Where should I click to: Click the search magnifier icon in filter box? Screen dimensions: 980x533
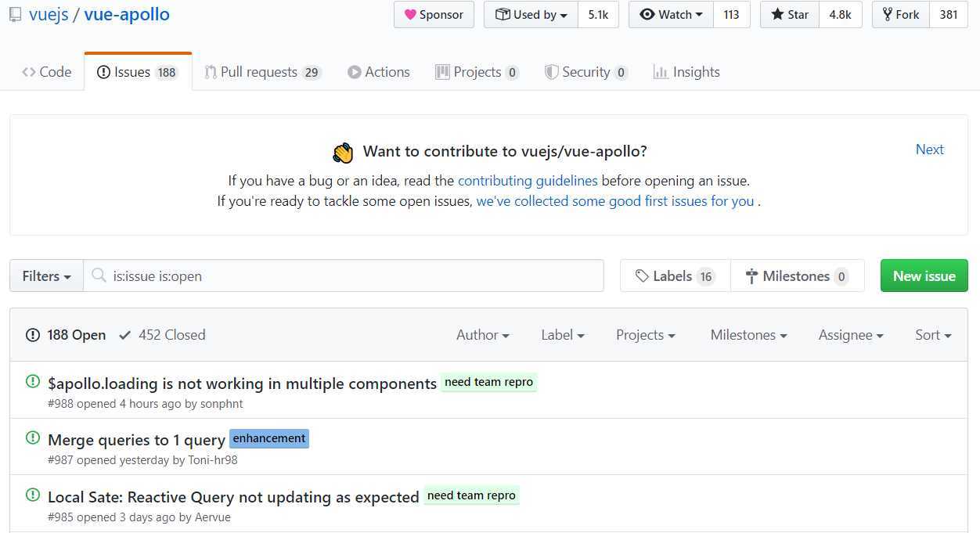(x=99, y=276)
